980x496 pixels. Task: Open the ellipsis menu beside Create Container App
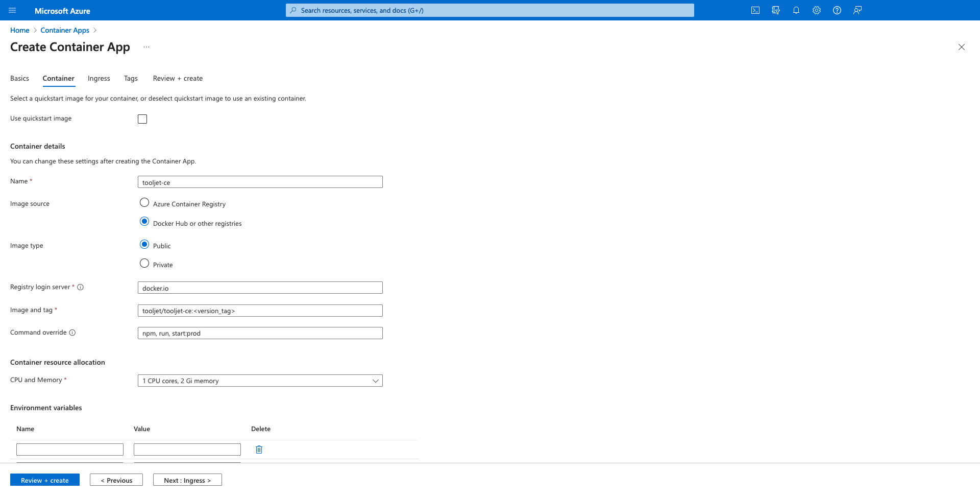(x=146, y=47)
